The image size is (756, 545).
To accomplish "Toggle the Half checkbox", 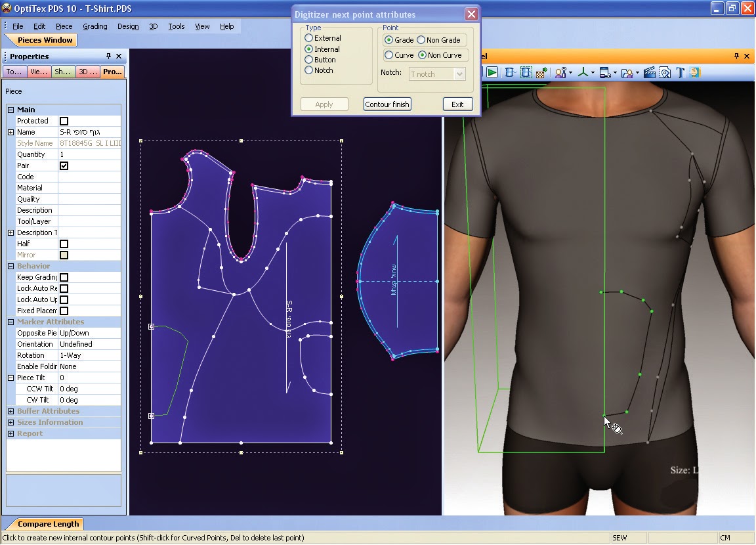I will pyautogui.click(x=64, y=244).
